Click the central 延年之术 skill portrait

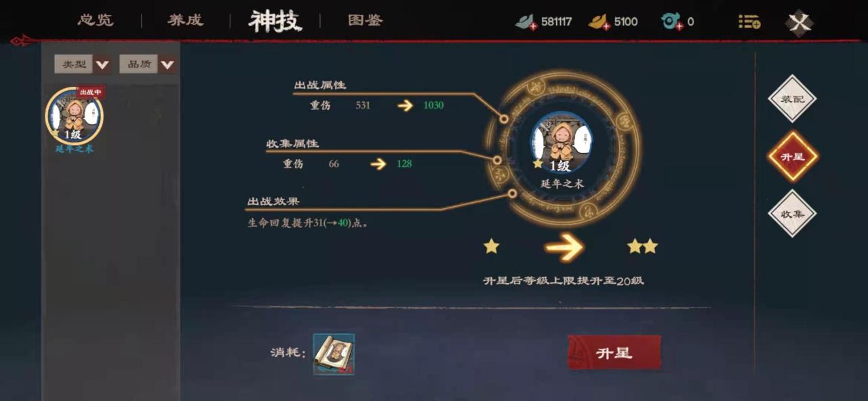[x=561, y=142]
